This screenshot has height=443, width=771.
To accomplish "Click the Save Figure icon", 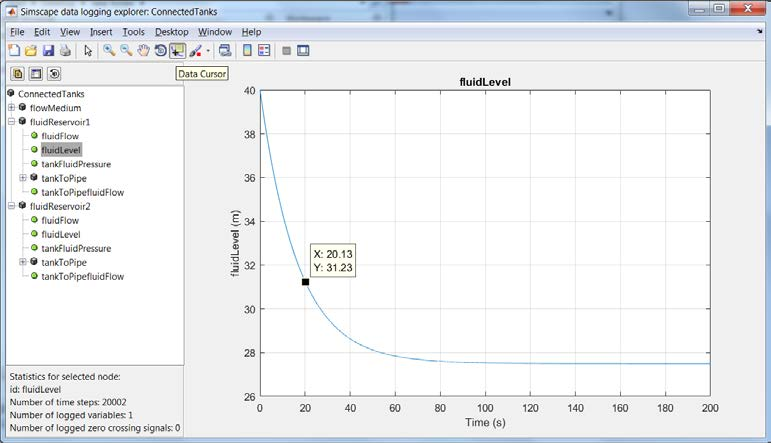I will pyautogui.click(x=48, y=50).
